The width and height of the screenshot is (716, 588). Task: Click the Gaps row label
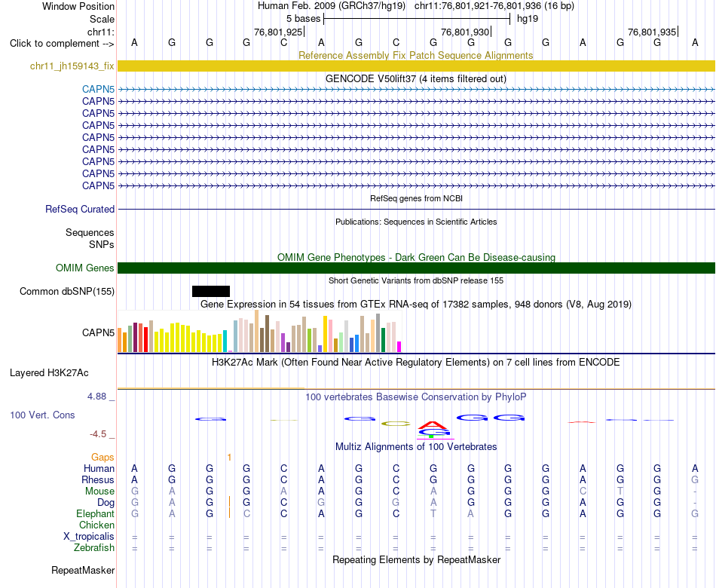(x=103, y=457)
